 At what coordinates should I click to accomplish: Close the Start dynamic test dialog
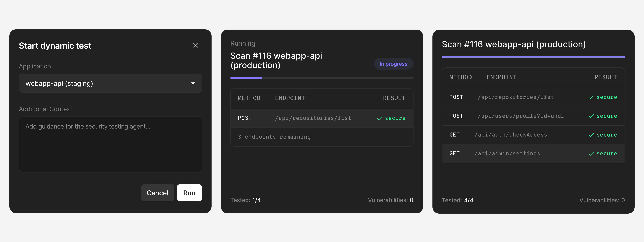pyautogui.click(x=196, y=45)
